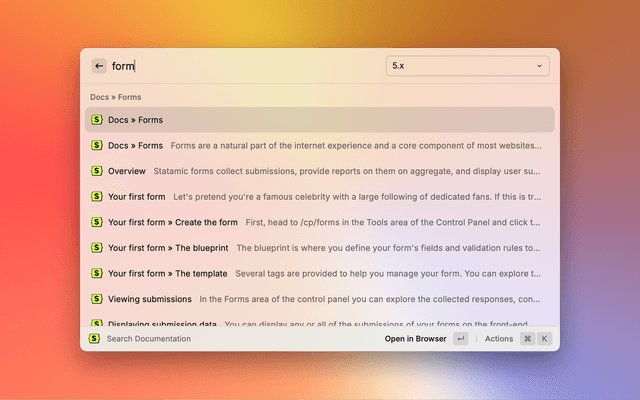Click the icon beside "The template" result
Viewport: 640px width, 400px height.
point(97,273)
